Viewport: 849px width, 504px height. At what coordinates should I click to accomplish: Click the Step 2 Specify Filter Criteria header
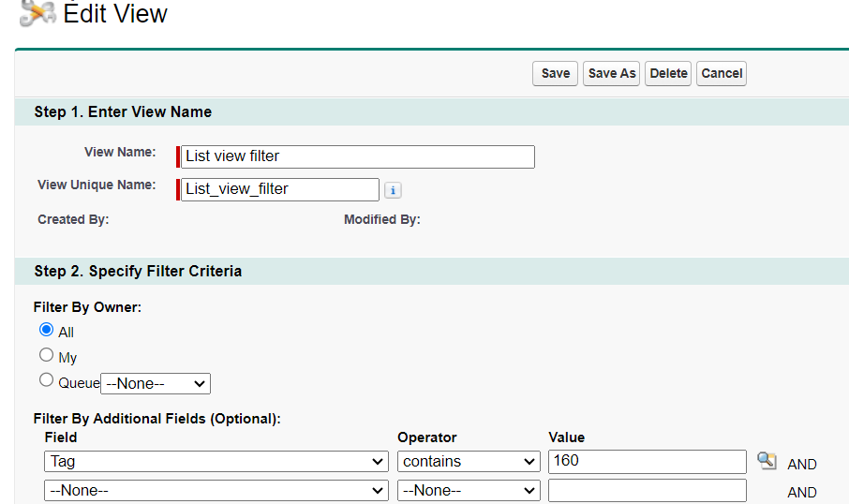[138, 271]
